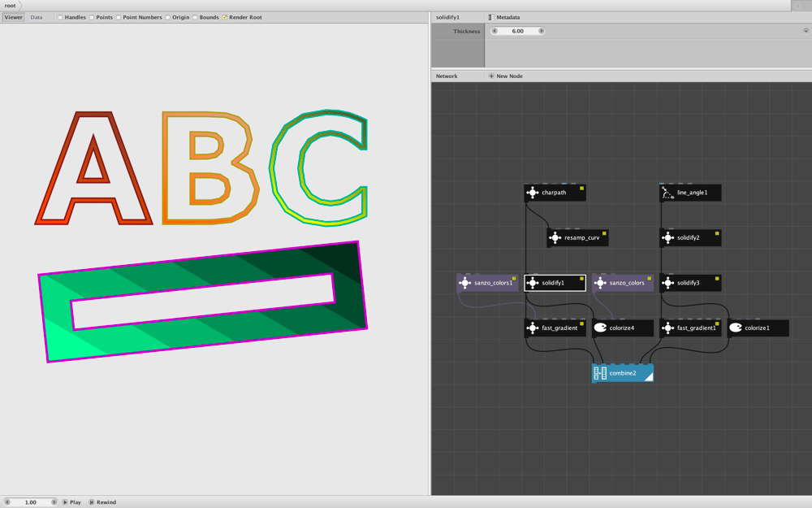The width and height of the screenshot is (812, 508).
Task: Enable the Handles checkbox
Action: coord(60,18)
